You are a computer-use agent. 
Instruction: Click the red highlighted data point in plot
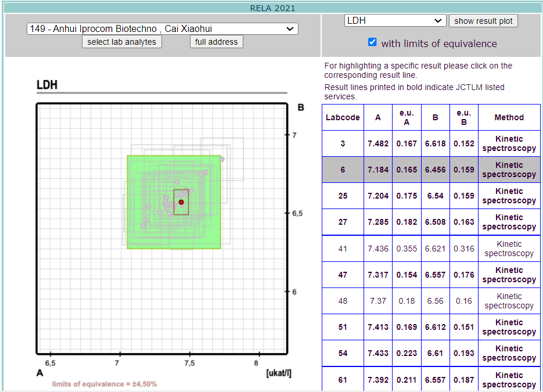click(x=181, y=202)
